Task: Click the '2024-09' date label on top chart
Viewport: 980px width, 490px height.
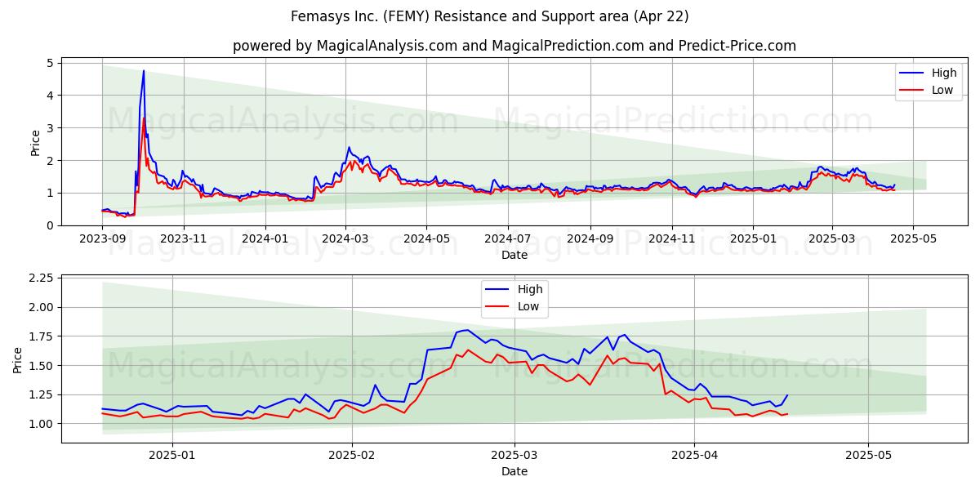Action: pyautogui.click(x=591, y=239)
